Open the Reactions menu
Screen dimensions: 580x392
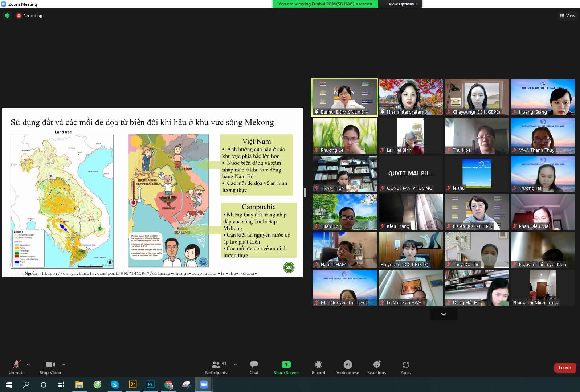(376, 367)
